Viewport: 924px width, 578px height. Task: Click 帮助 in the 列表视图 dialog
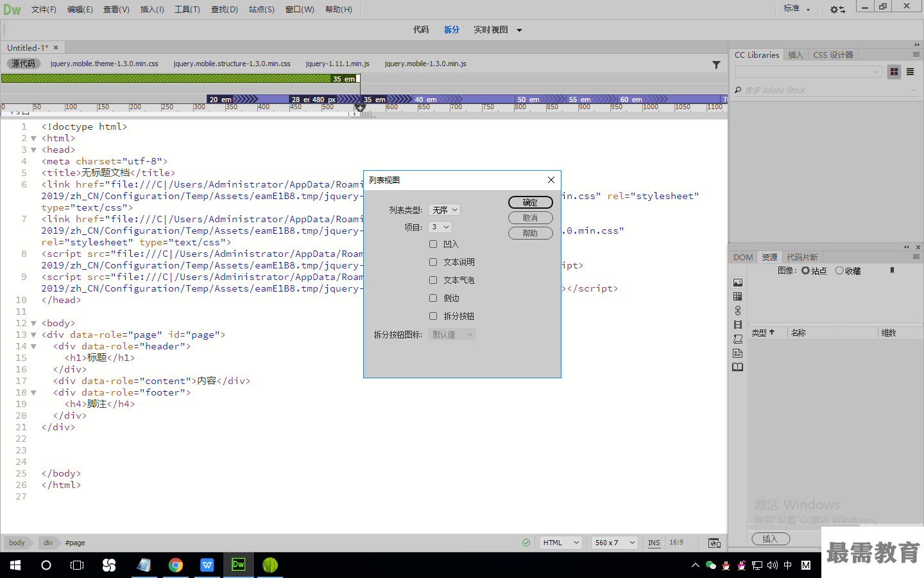tap(530, 233)
